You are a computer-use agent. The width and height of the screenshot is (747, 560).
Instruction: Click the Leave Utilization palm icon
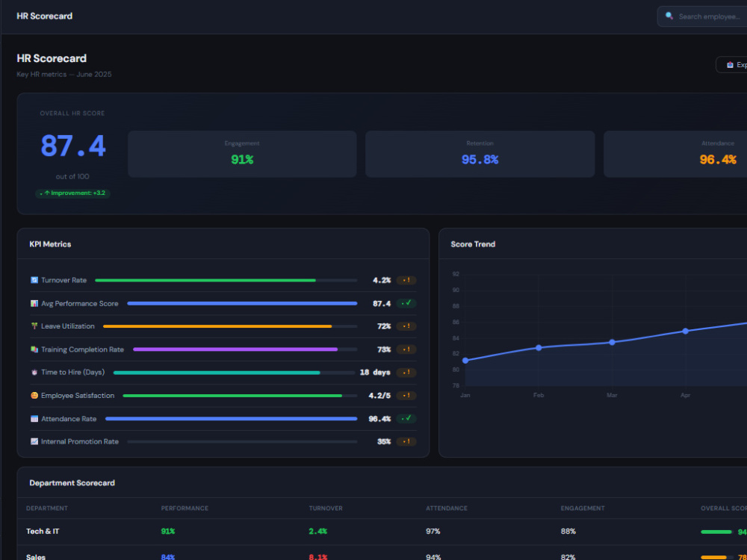coord(34,326)
